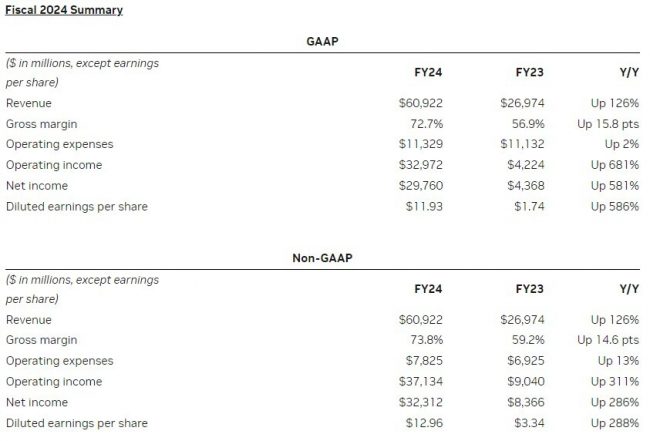This screenshot has height=441, width=650.
Task: Select Non-GAAP operating income $37,134 value
Action: [x=421, y=381]
